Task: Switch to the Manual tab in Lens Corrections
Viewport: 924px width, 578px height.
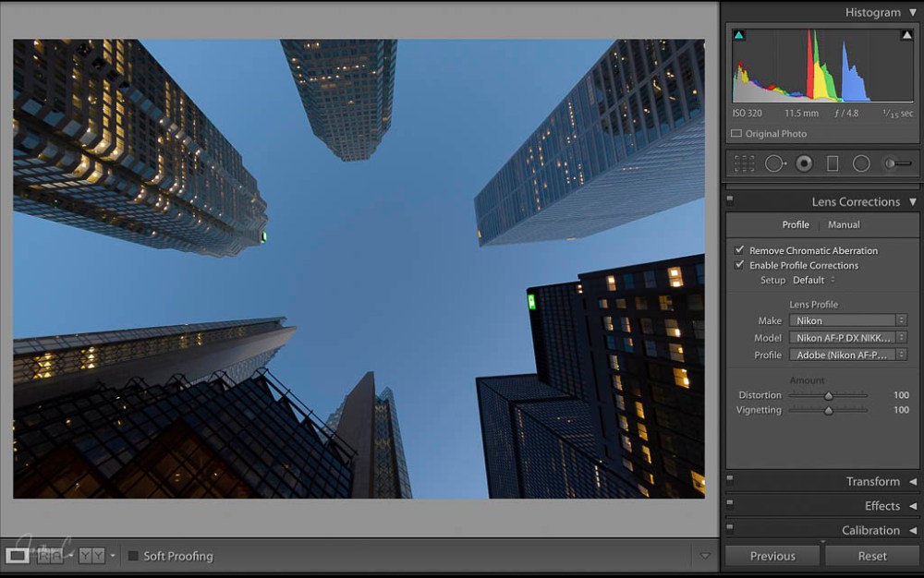Action: (844, 224)
